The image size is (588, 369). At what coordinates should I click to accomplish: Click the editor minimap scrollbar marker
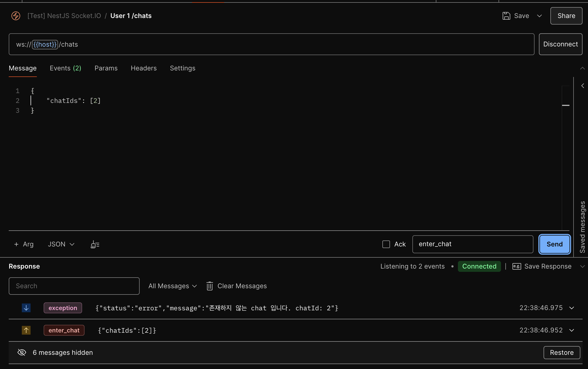coord(566,105)
